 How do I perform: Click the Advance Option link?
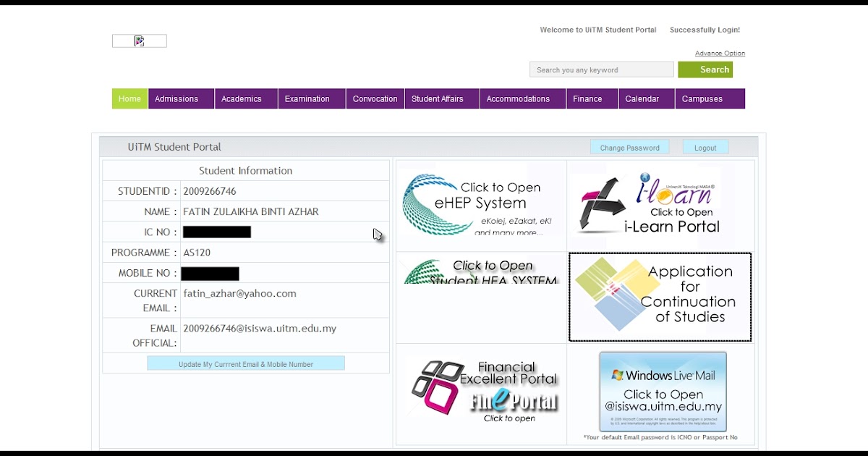tap(720, 54)
